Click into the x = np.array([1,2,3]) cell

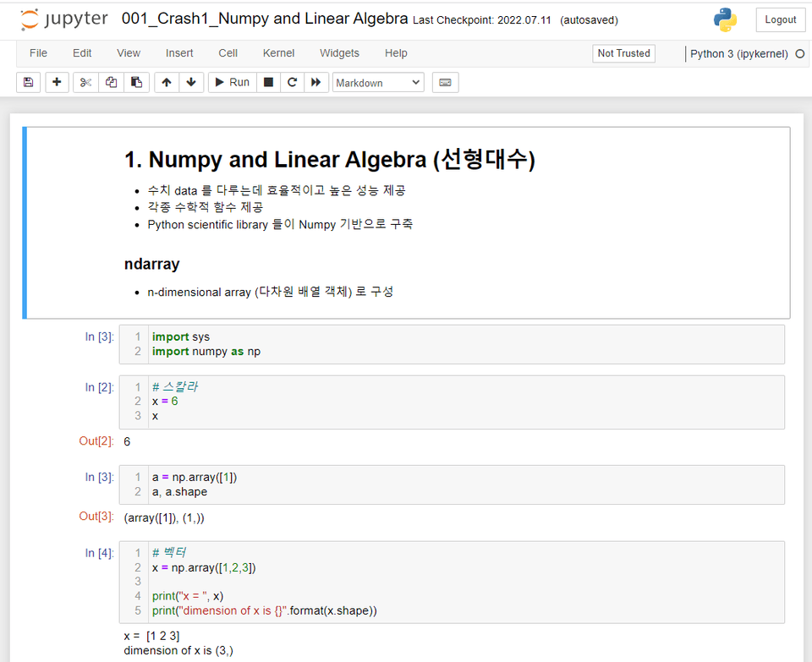[452, 583]
